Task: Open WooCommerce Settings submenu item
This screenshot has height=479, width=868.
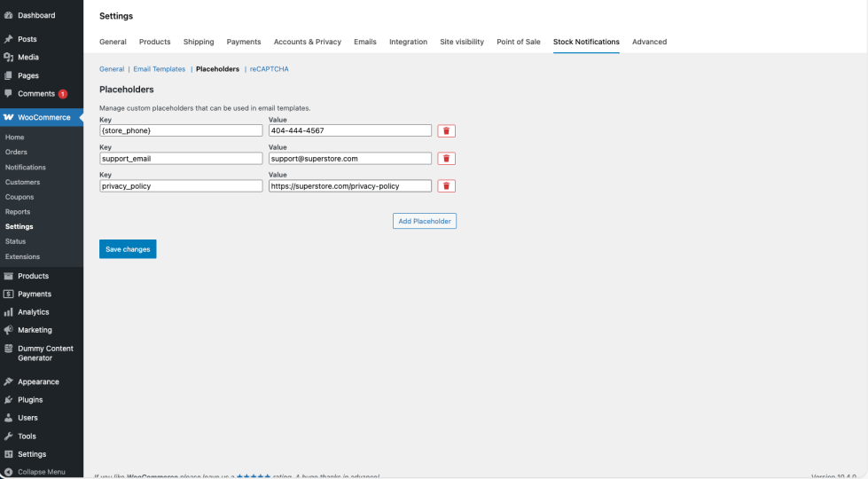Action: coord(20,226)
